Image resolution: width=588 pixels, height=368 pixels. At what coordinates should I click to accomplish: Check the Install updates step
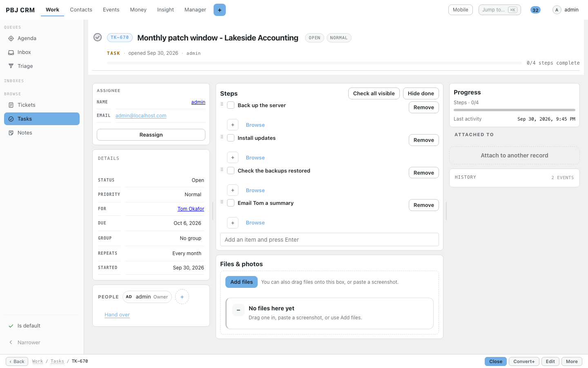click(x=231, y=138)
